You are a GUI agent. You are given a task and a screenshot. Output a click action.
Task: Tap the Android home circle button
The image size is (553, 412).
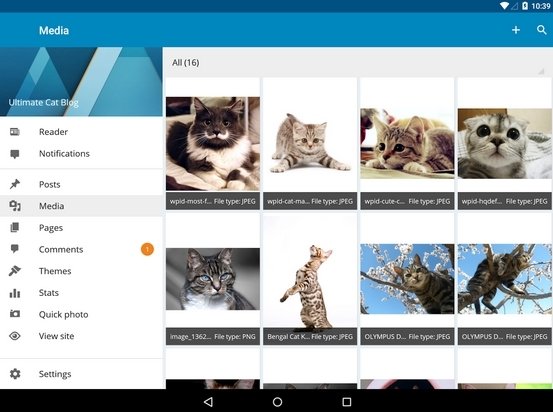coord(277,401)
